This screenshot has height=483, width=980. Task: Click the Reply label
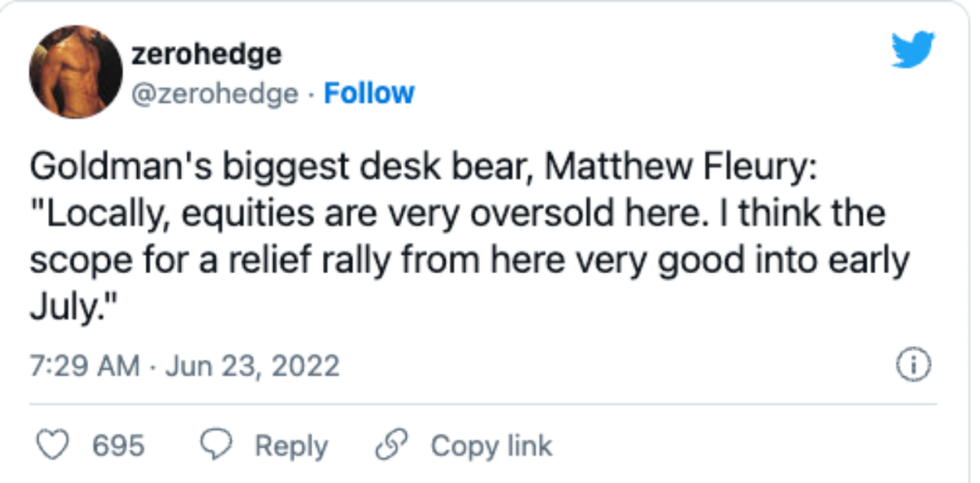tap(291, 447)
